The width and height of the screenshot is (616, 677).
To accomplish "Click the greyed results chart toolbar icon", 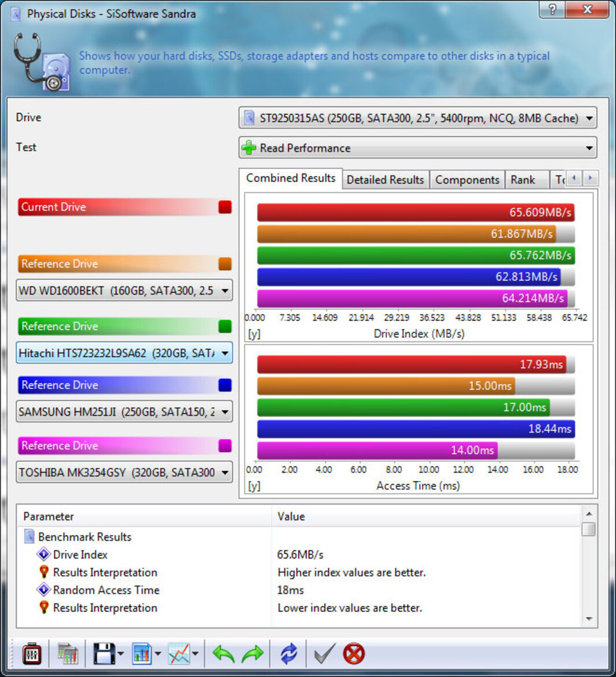I will click(x=68, y=654).
